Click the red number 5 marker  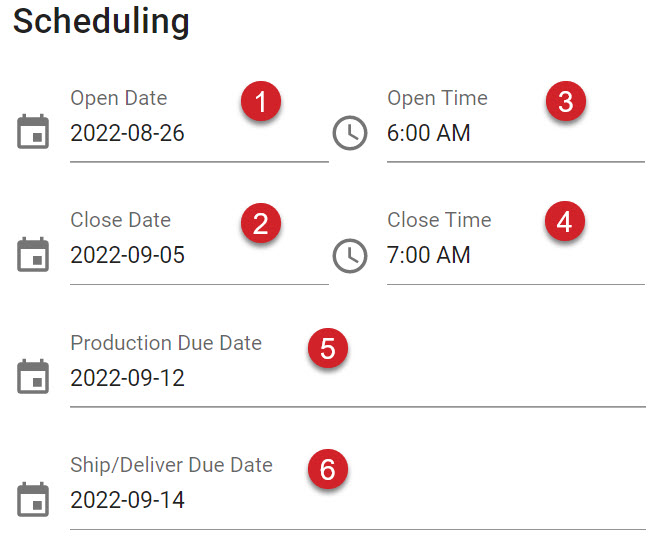click(328, 348)
